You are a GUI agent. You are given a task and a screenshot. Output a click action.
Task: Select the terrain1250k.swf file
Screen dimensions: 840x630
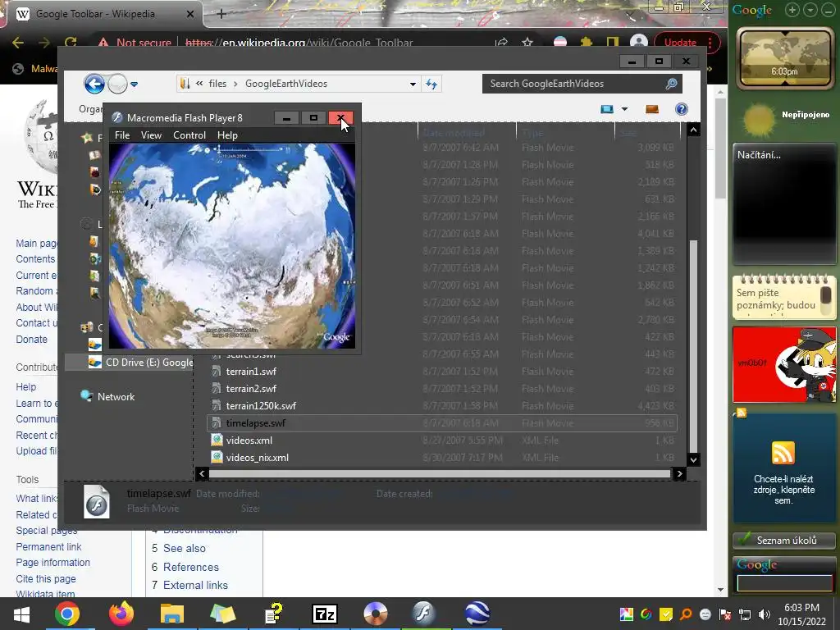[261, 405]
